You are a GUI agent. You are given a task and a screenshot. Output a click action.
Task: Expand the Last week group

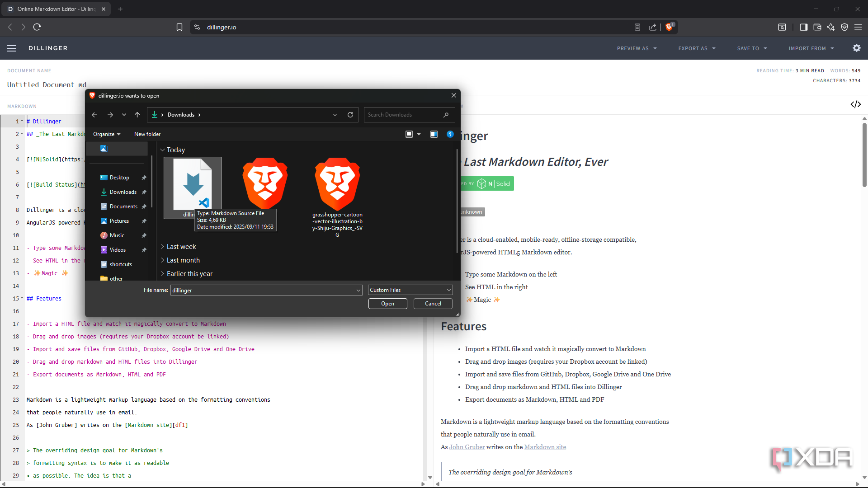coord(163,247)
